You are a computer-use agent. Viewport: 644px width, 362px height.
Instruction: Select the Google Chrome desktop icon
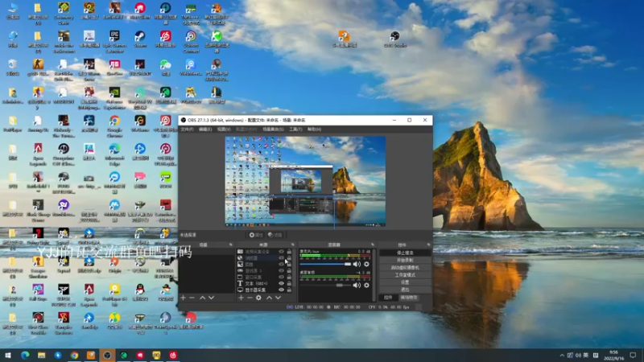click(114, 125)
